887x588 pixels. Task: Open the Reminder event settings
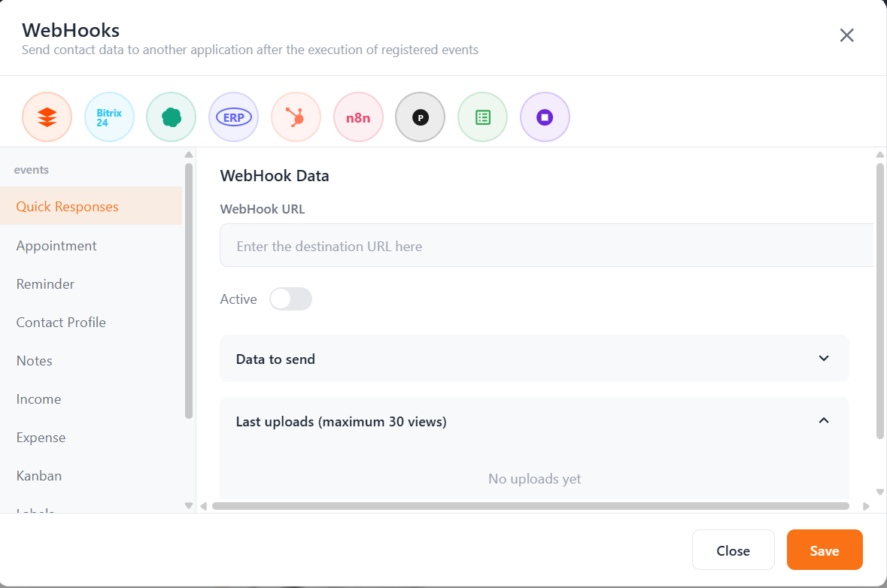click(45, 283)
